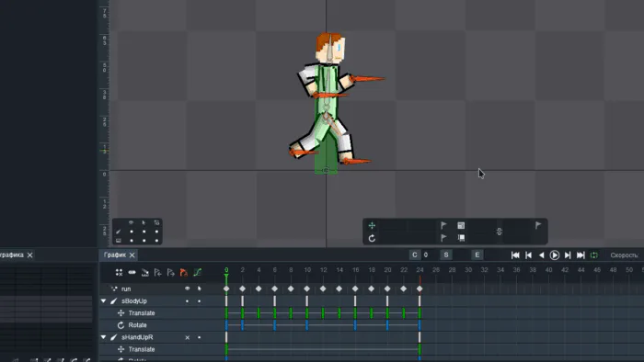Click the bone icon beside sBodyUp
Viewport: 644px width, 362px height.
pos(114,301)
